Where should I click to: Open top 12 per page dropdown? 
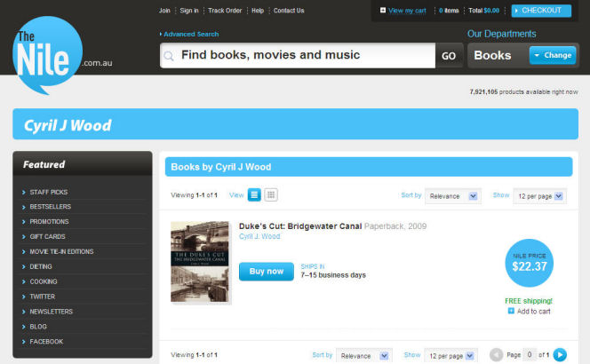tap(539, 196)
